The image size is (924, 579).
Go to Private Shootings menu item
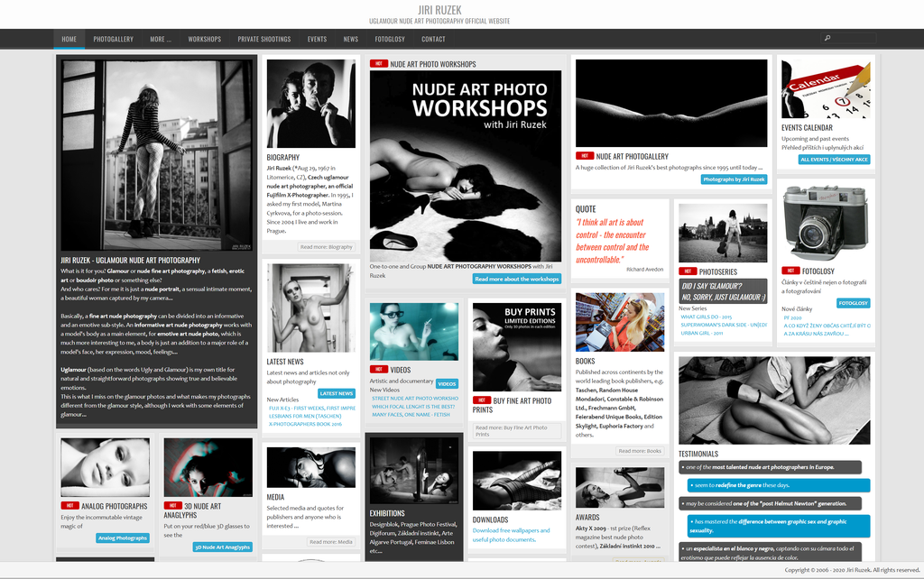(x=264, y=39)
